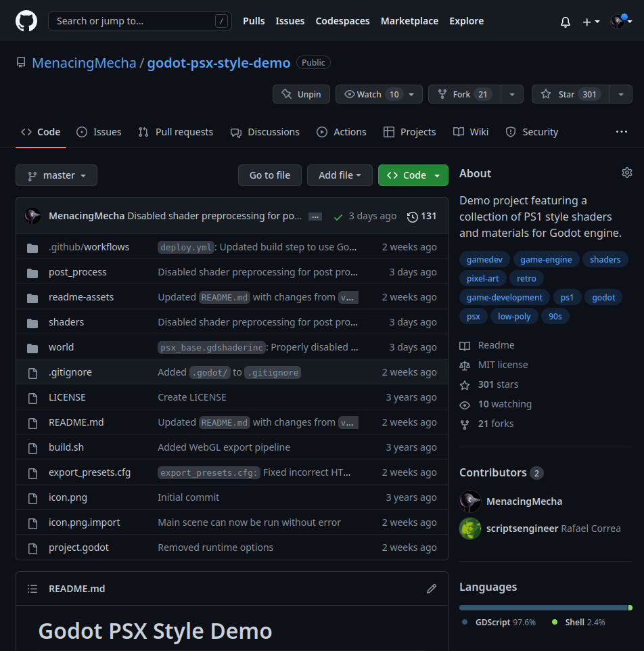The image size is (644, 651).
Task: Open the .gitignore file
Action: click(x=70, y=372)
